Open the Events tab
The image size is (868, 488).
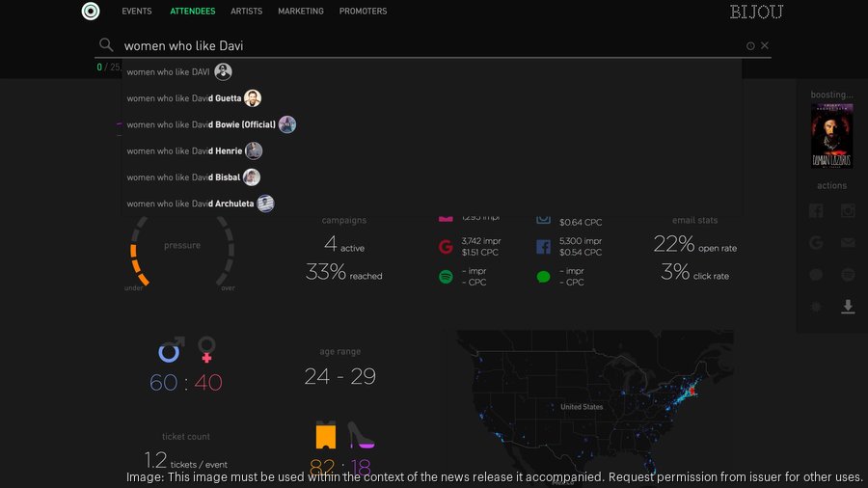(137, 12)
